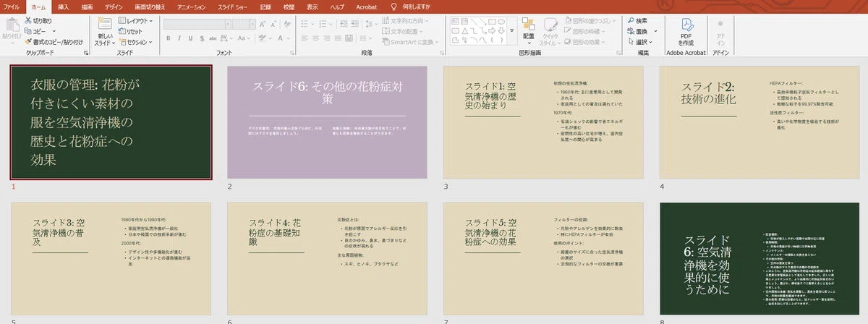Click the Paste (貼り付け) clipboard icon

click(12, 25)
